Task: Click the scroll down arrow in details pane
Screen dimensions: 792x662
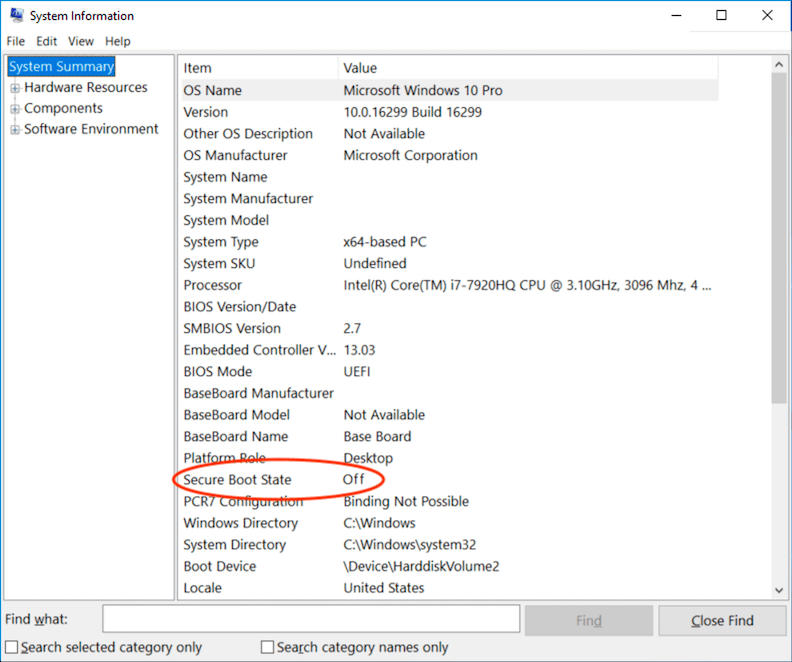Action: pyautogui.click(x=780, y=591)
